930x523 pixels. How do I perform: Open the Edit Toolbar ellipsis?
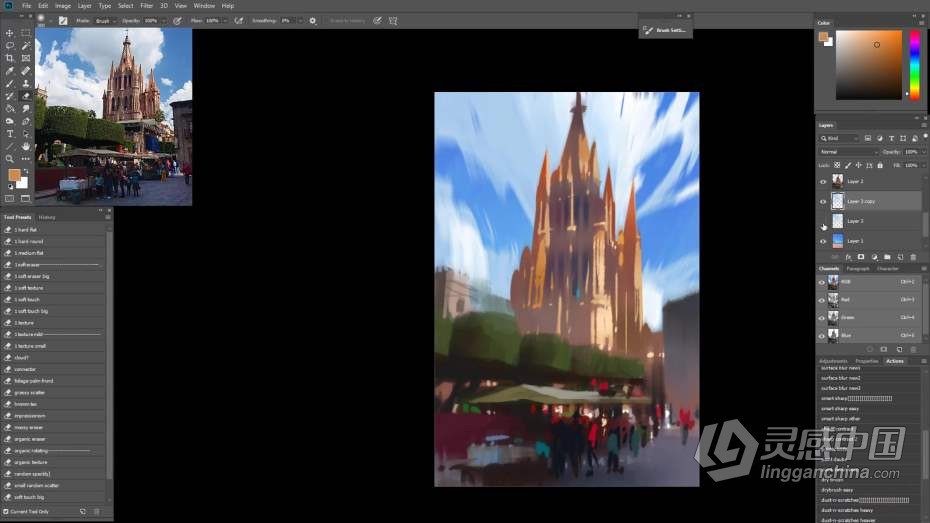[x=26, y=159]
